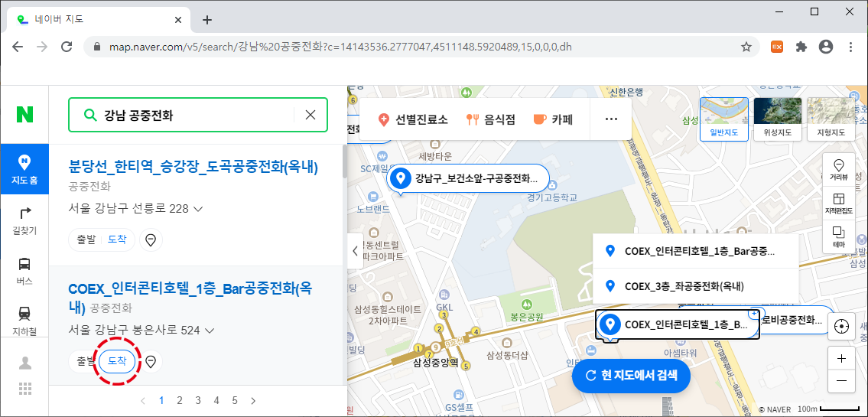Go forward with the browser arrow
This screenshot has height=417, width=868.
(42, 47)
